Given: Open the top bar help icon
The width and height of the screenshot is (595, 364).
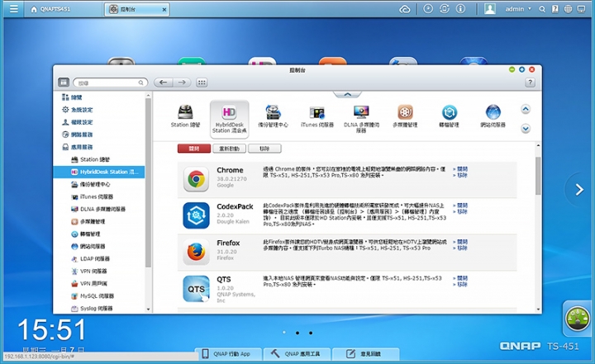Looking at the screenshot, I should [x=555, y=9].
